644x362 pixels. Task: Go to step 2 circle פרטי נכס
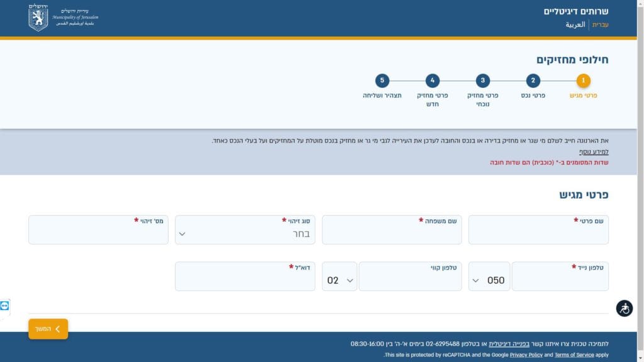pyautogui.click(x=533, y=80)
